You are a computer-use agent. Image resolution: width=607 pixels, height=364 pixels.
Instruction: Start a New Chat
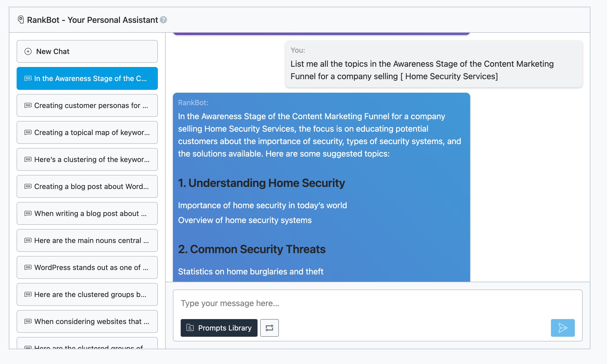87,51
